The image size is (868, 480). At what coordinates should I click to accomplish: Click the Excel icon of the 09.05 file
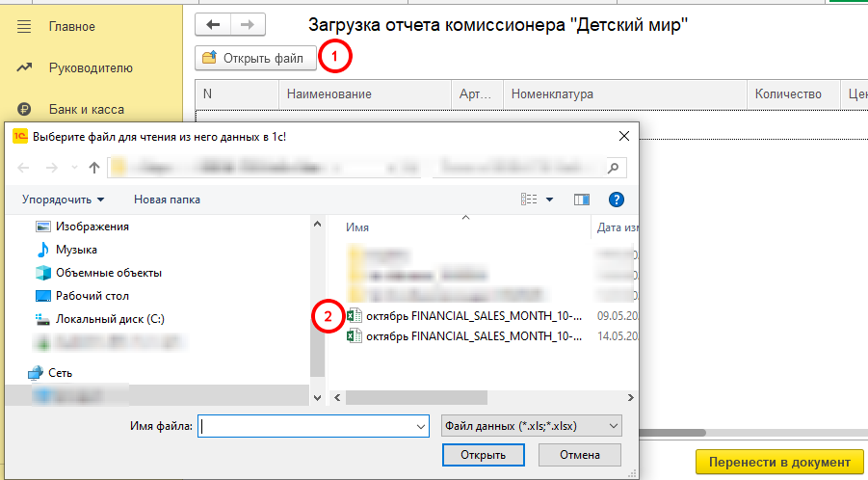(354, 315)
